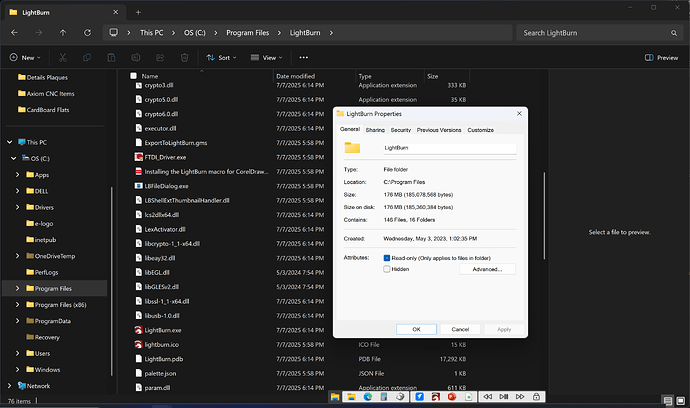
Task: Click the Delete trash icon
Action: pyautogui.click(x=184, y=58)
